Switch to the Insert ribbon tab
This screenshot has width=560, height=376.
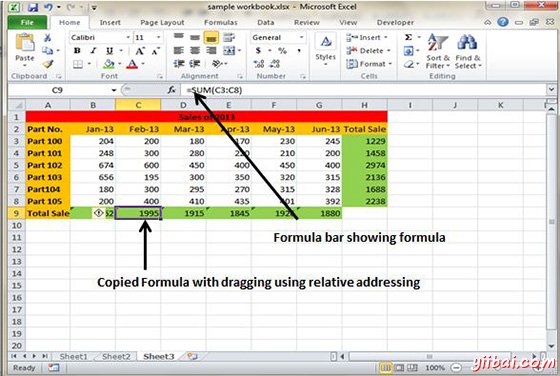(110, 22)
